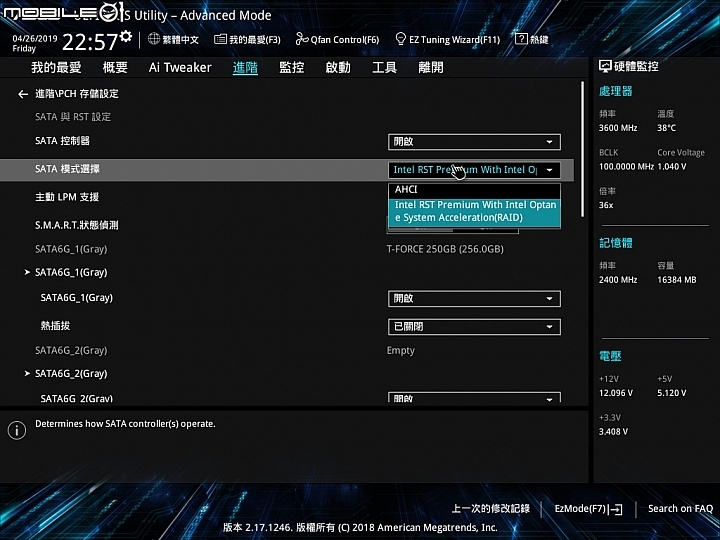
Task: Open 熱插拔 dropdown
Action: (x=474, y=327)
